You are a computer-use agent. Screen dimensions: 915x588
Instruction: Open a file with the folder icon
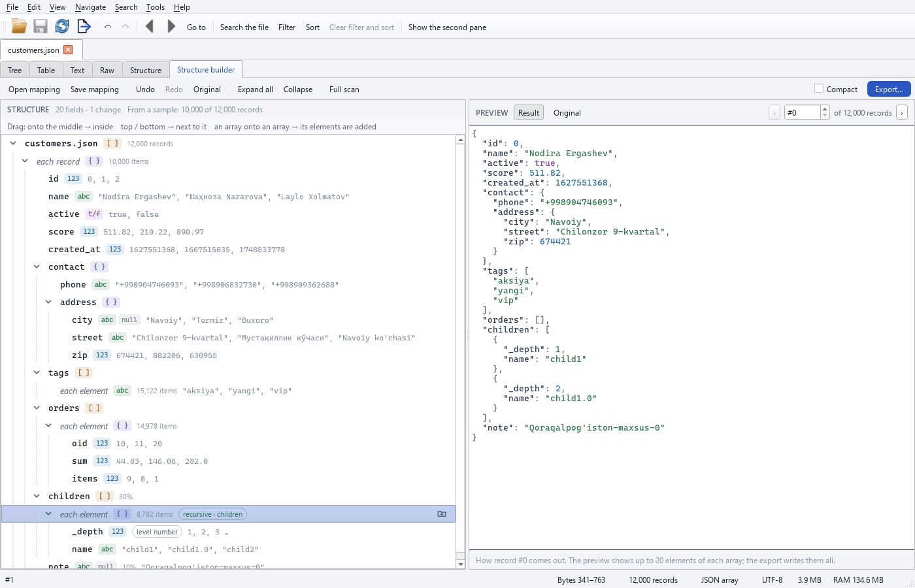(20, 26)
